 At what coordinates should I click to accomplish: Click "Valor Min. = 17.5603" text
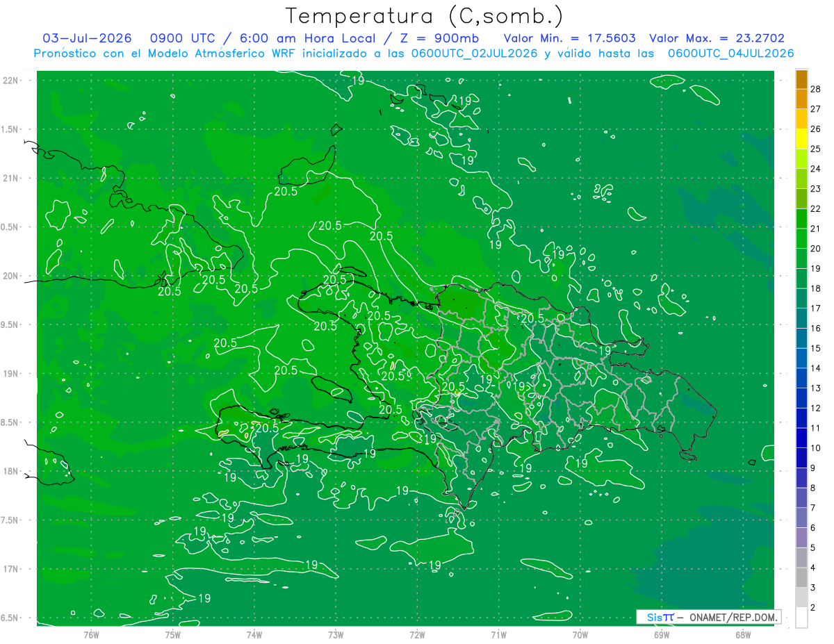pos(569,38)
